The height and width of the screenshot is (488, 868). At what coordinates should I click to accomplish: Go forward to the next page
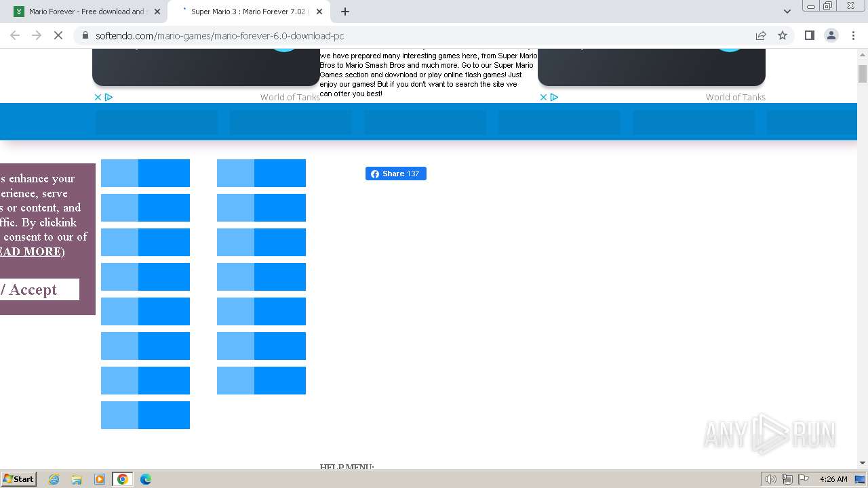(37, 35)
